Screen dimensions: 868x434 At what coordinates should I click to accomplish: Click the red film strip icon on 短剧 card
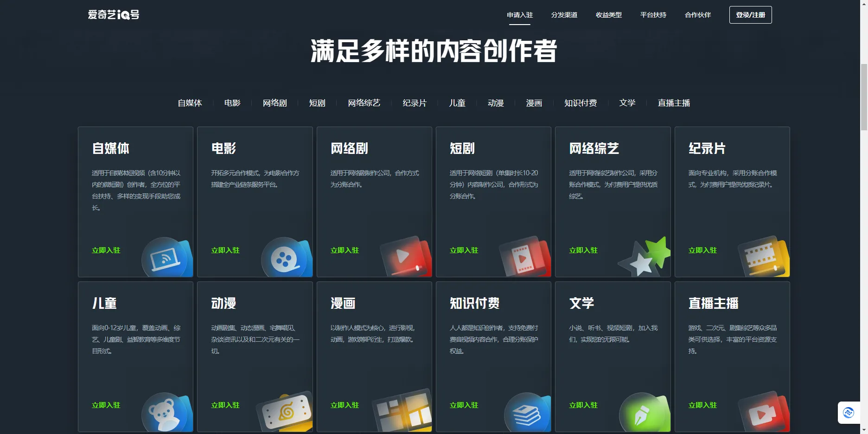[525, 256]
